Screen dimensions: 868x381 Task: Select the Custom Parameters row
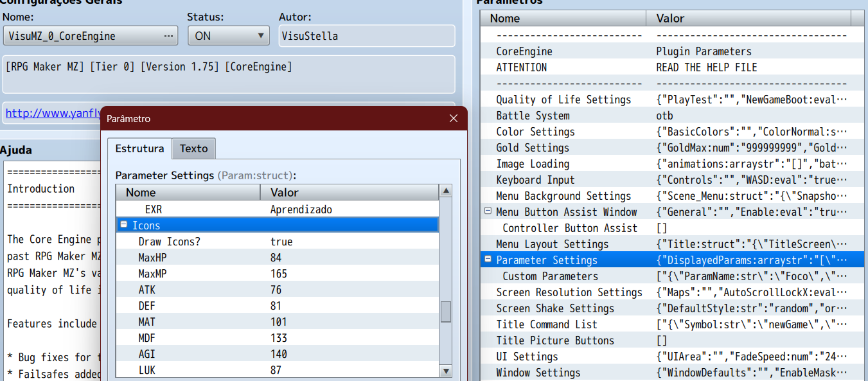click(x=672, y=276)
